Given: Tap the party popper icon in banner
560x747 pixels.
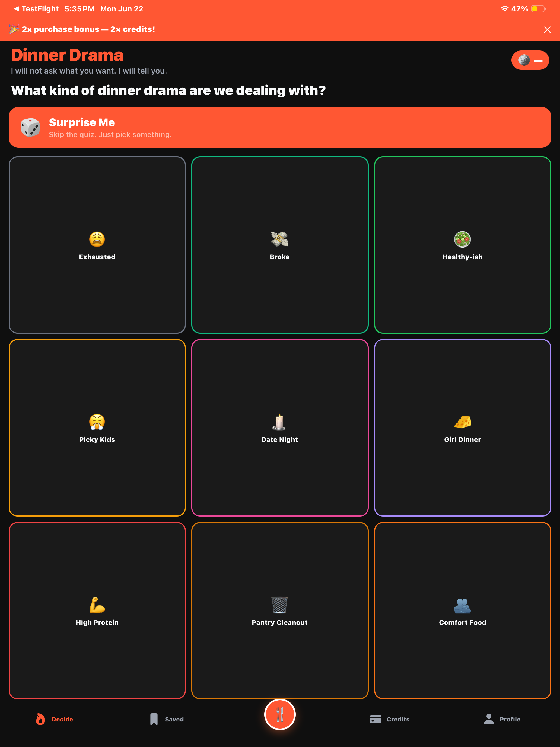Looking at the screenshot, I should click(x=14, y=29).
